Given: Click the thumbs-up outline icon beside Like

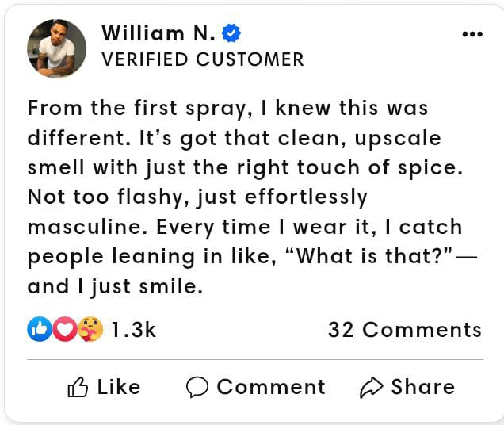Looking at the screenshot, I should pyautogui.click(x=78, y=387).
